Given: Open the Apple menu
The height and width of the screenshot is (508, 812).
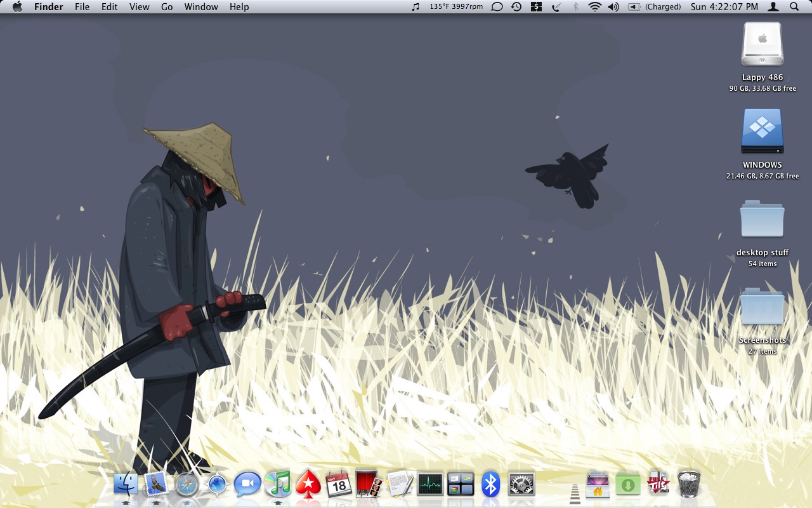Looking at the screenshot, I should pos(17,6).
